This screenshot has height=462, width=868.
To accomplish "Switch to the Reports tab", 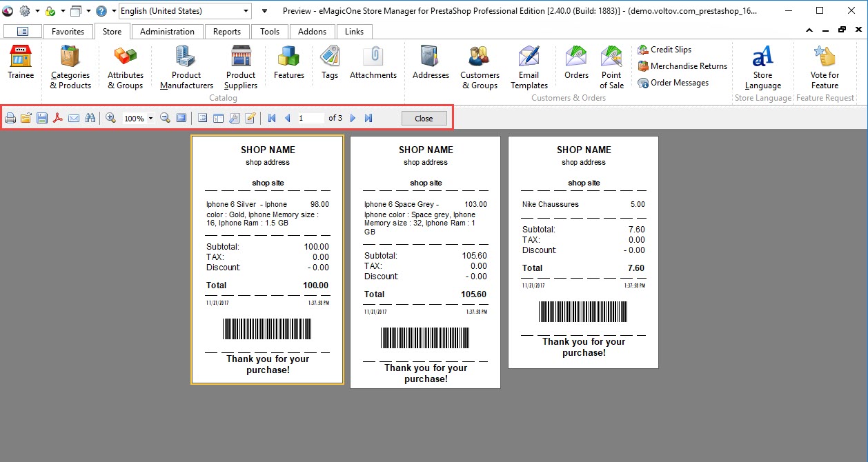I will tap(227, 31).
